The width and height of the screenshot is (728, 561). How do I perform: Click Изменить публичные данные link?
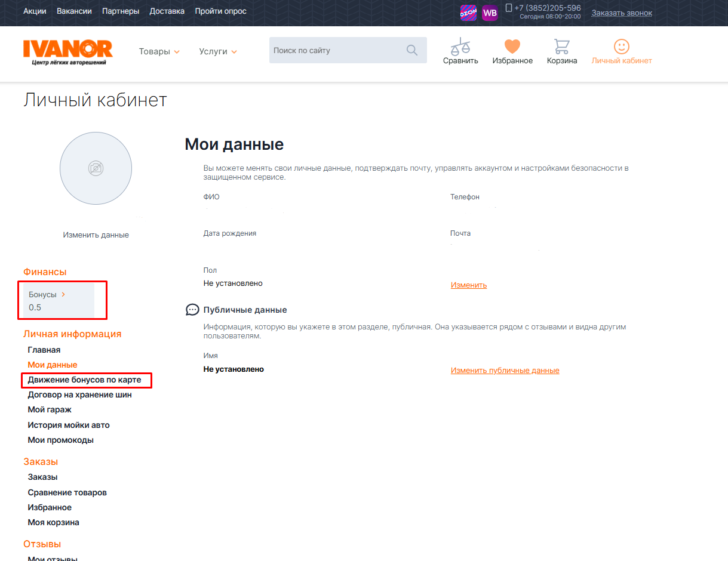click(505, 370)
